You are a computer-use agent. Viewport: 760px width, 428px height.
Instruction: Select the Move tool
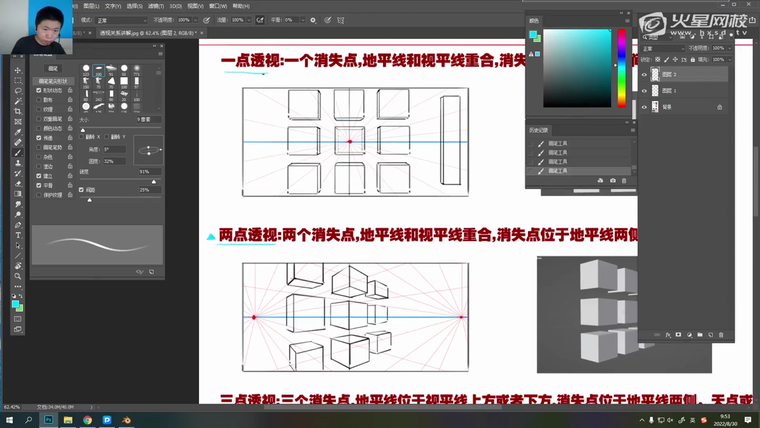[x=18, y=70]
